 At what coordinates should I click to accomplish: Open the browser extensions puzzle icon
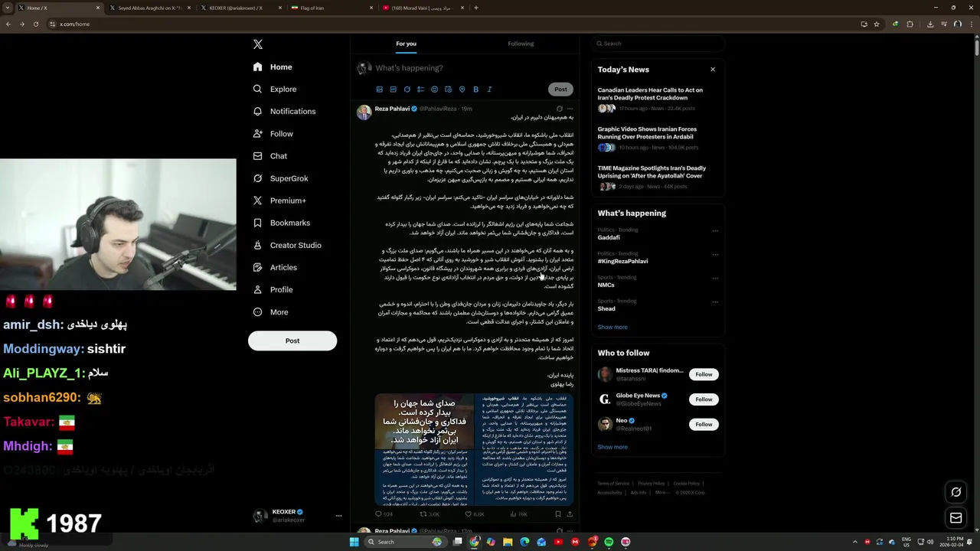coord(910,24)
